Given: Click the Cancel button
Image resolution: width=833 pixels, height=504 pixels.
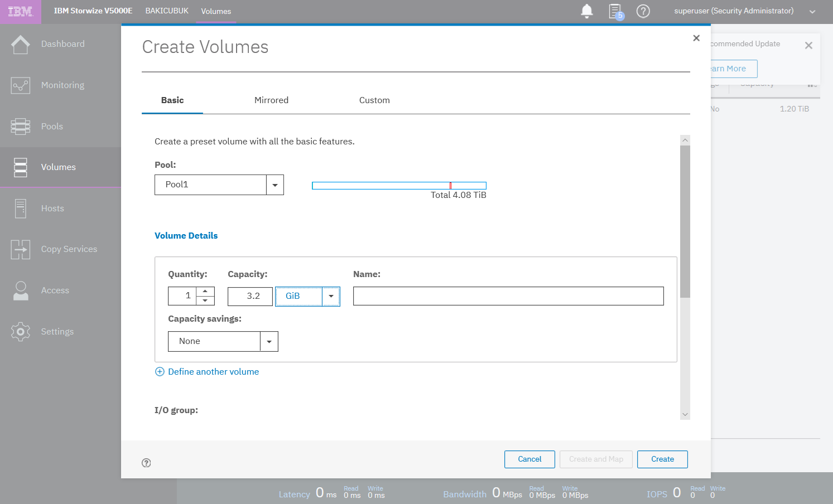Looking at the screenshot, I should [x=529, y=459].
